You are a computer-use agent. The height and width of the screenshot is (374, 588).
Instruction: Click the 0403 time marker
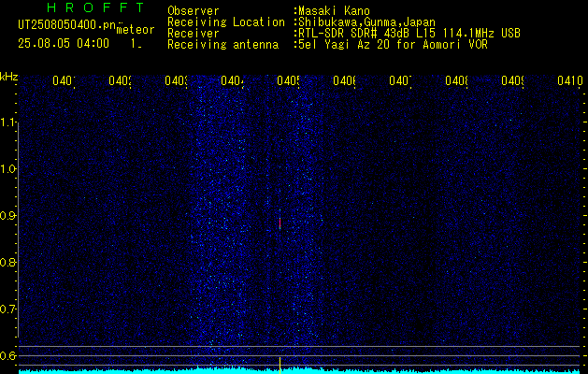[177, 81]
